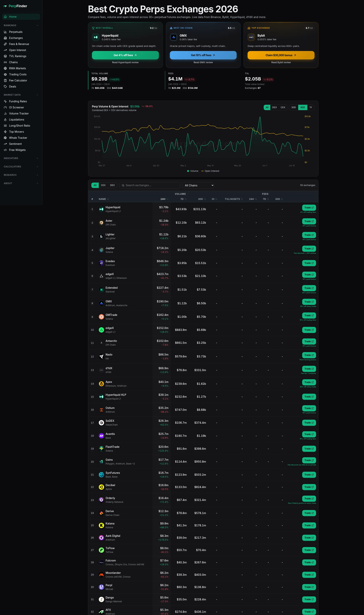The width and height of the screenshot is (364, 615).
Task: Open the Volume Tracker bars icon
Action: pos(5,114)
